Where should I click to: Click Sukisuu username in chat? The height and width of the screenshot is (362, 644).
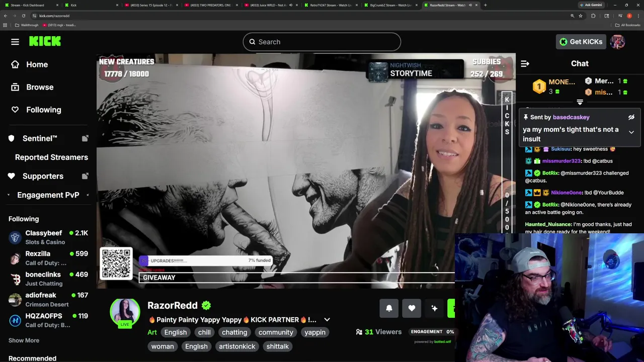point(560,149)
